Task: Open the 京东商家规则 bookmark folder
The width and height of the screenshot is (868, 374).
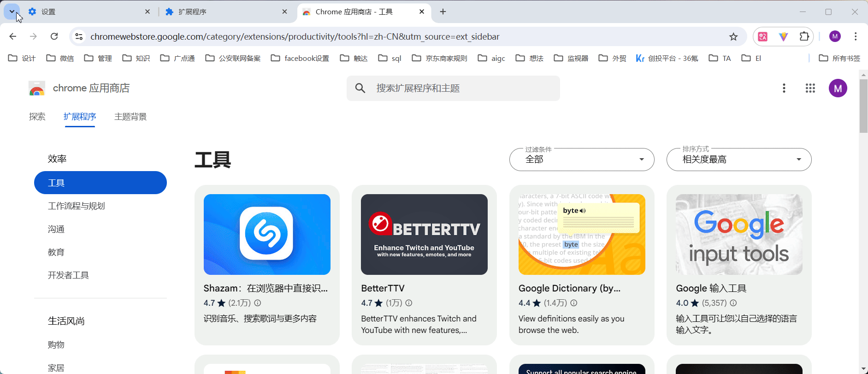Action: [439, 58]
